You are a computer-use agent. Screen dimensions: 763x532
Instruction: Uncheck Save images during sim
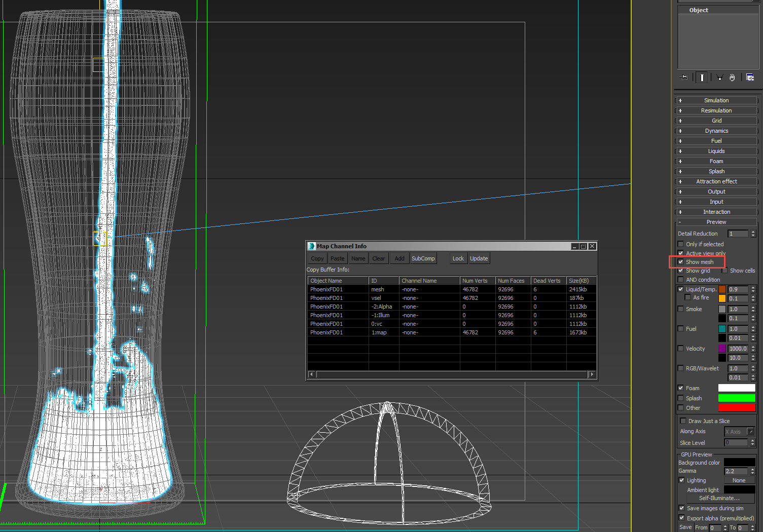coord(682,508)
